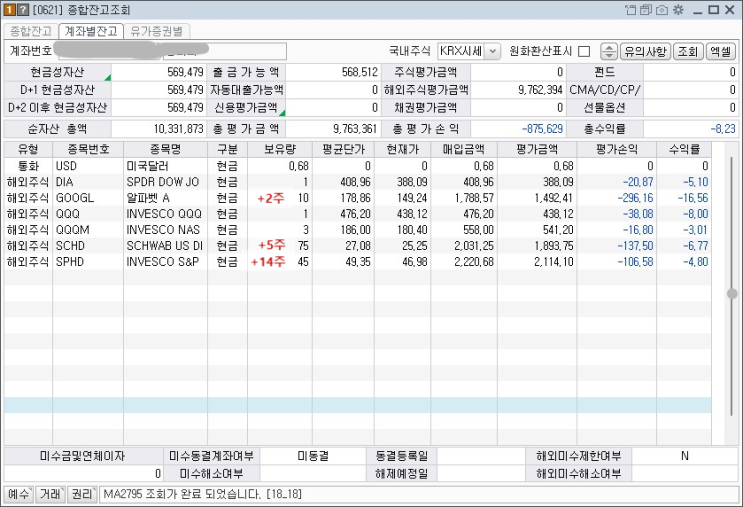Open settings with the gear icon
Screen dimensions: 743x507
678,9
